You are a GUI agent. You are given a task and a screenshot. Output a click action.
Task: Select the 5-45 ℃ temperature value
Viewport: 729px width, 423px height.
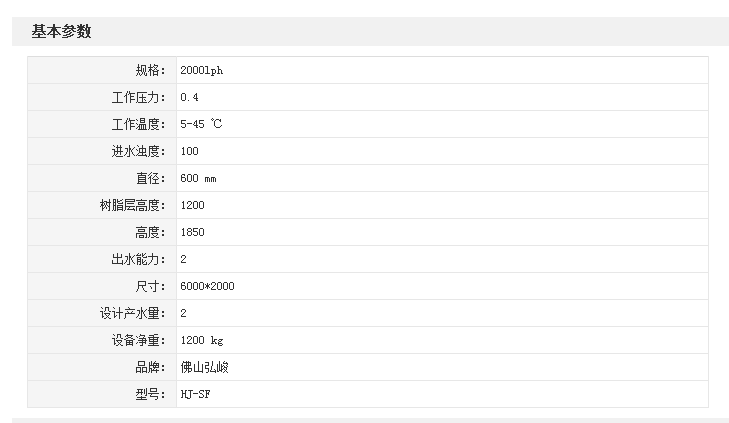click(x=201, y=124)
